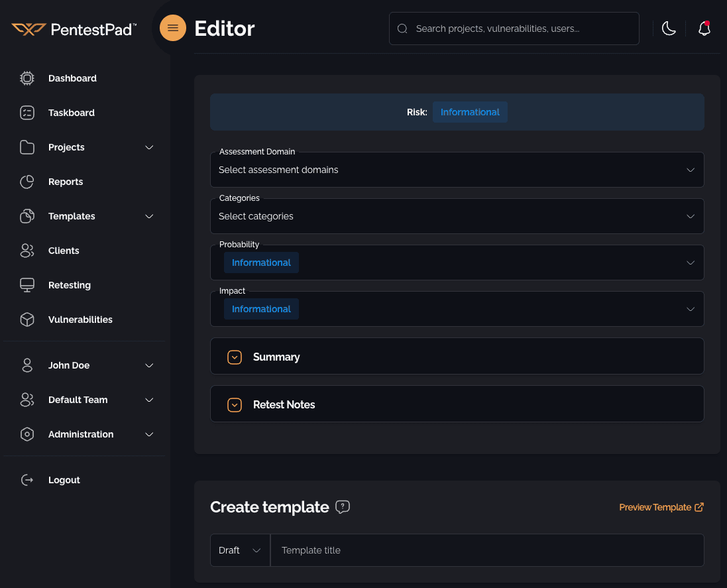The image size is (727, 588).
Task: Select the Vulnerabilities cube icon
Action: (27, 319)
